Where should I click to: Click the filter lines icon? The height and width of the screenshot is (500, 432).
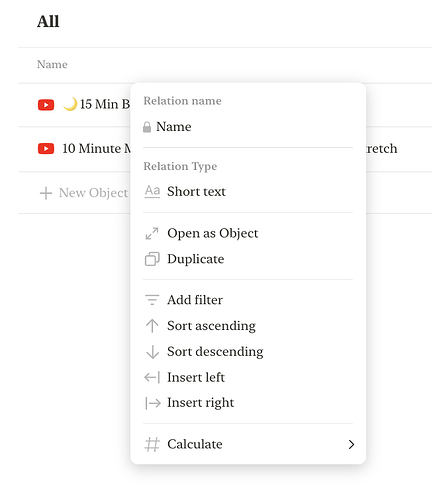point(152,300)
